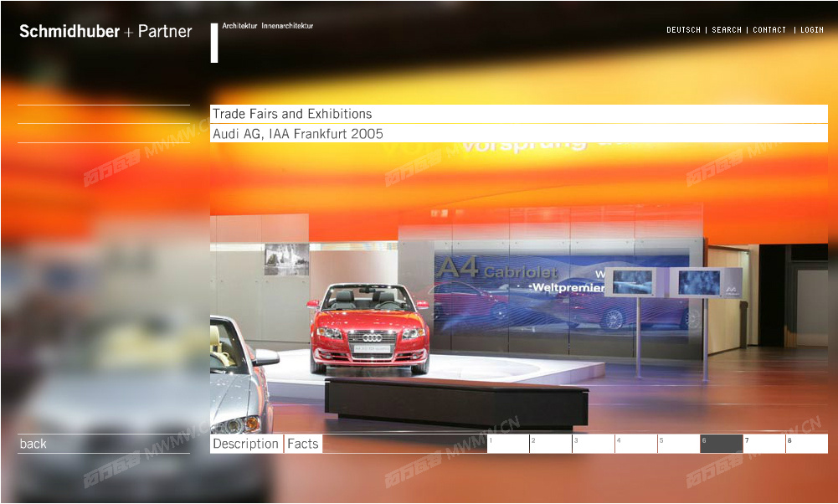Open the Description tab
The image size is (838, 504).
coord(246,444)
